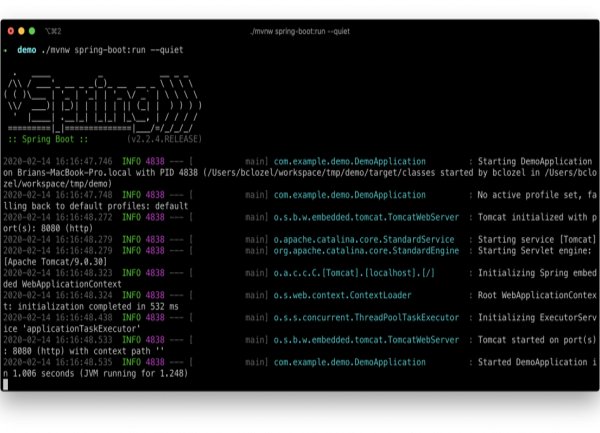This screenshot has width=600, height=433.
Task: Click the ':: Spring Boot ::' green label
Action: tap(48, 139)
